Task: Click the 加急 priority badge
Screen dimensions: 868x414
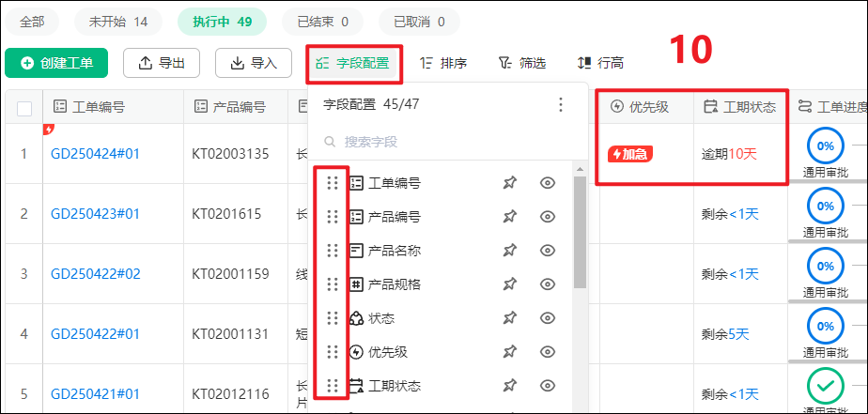Action: pyautogui.click(x=630, y=154)
